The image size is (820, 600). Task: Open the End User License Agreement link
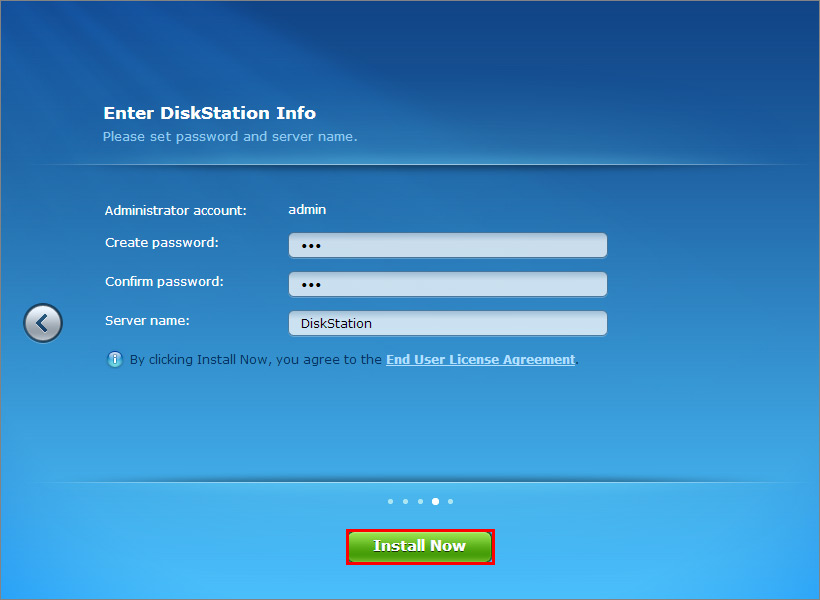[481, 359]
